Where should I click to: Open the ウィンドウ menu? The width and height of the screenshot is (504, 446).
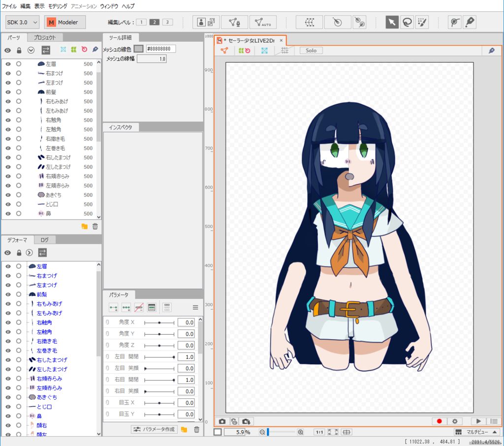pos(109,6)
